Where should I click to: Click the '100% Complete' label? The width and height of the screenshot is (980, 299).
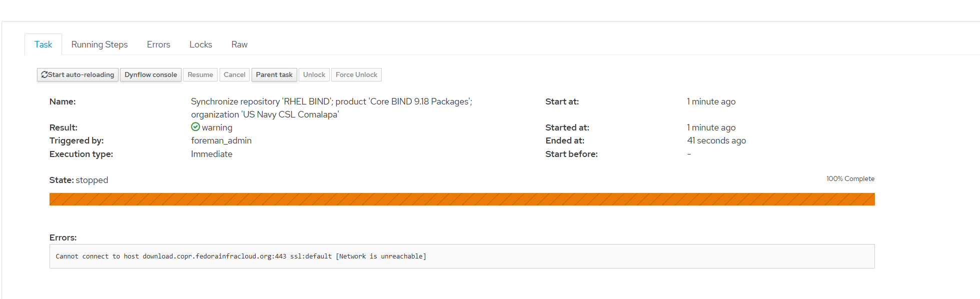(x=850, y=178)
